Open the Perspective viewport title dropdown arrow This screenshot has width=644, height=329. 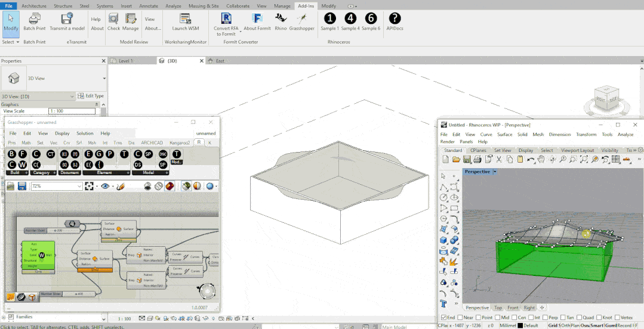click(495, 172)
